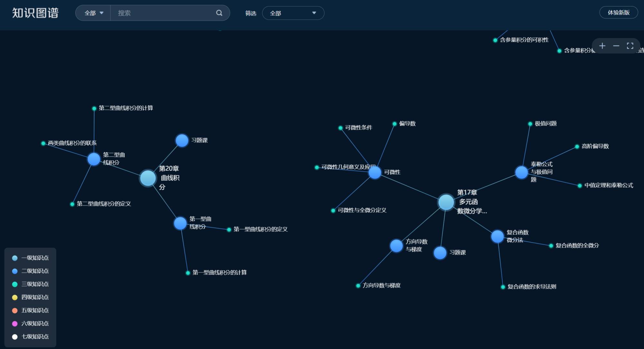644x349 pixels.
Task: Select the 第17章 多元函数微分学 chapter node
Action: tap(446, 202)
